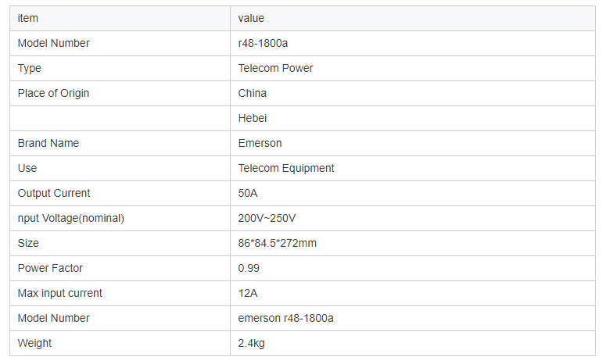
Task: Click the 'Hebei' value cell
Action: coord(413,118)
